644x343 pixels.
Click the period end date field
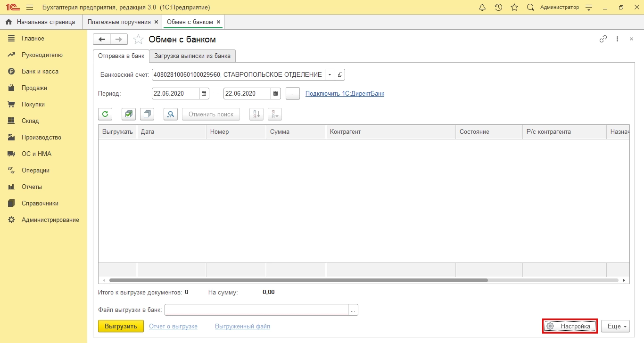247,93
